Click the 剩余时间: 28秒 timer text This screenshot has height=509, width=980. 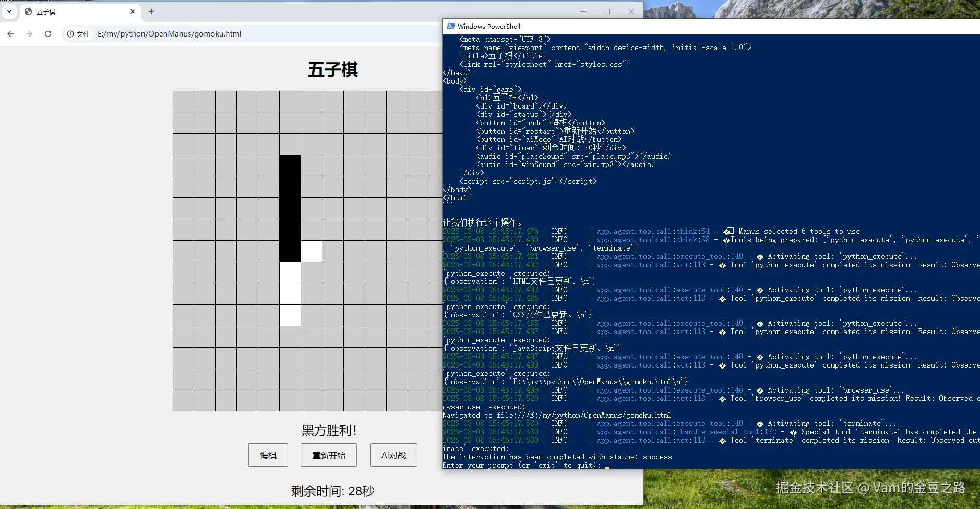point(333,491)
